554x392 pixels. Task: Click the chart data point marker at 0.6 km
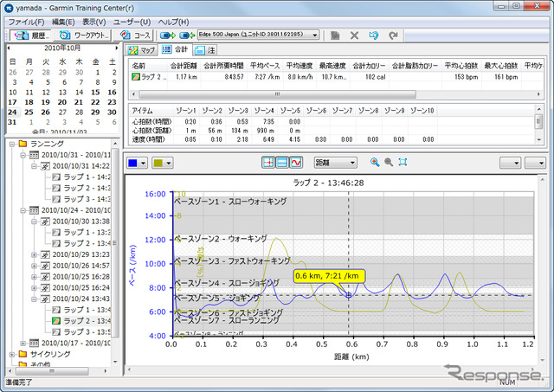pos(348,295)
